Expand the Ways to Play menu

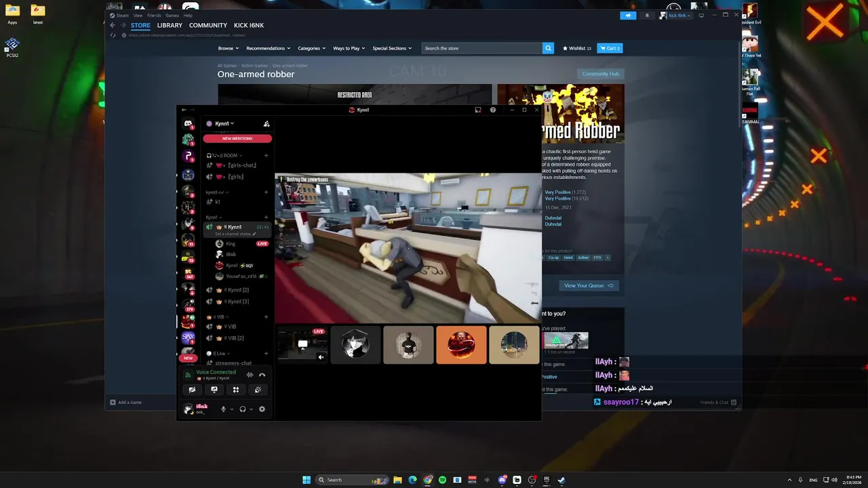click(x=349, y=48)
